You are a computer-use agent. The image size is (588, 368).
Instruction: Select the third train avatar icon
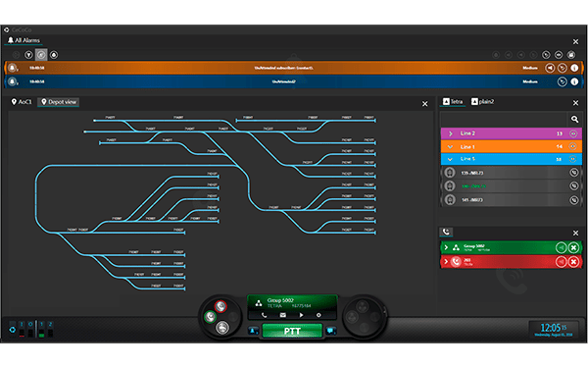(450, 200)
